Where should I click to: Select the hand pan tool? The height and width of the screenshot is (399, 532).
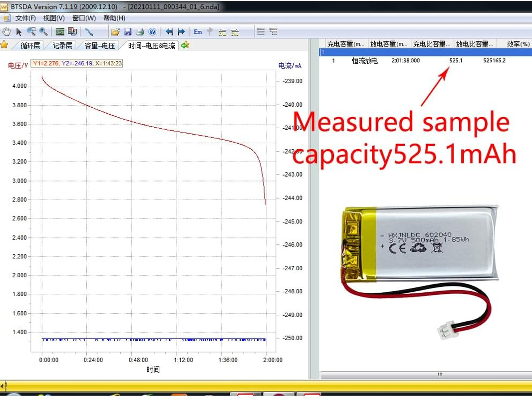pos(6,31)
